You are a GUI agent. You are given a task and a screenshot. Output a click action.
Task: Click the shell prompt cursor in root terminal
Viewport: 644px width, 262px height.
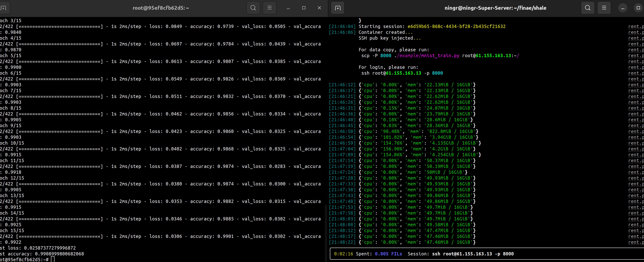[x=53, y=259]
